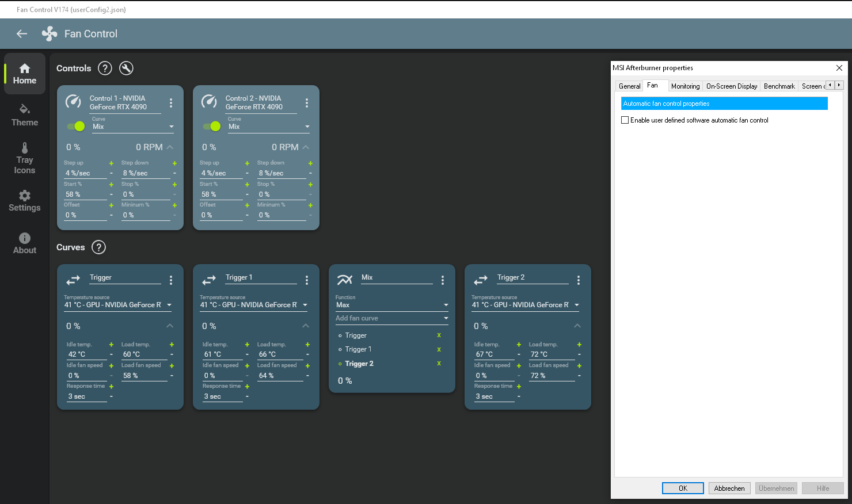Increase Step up value in Control 1

point(111,163)
